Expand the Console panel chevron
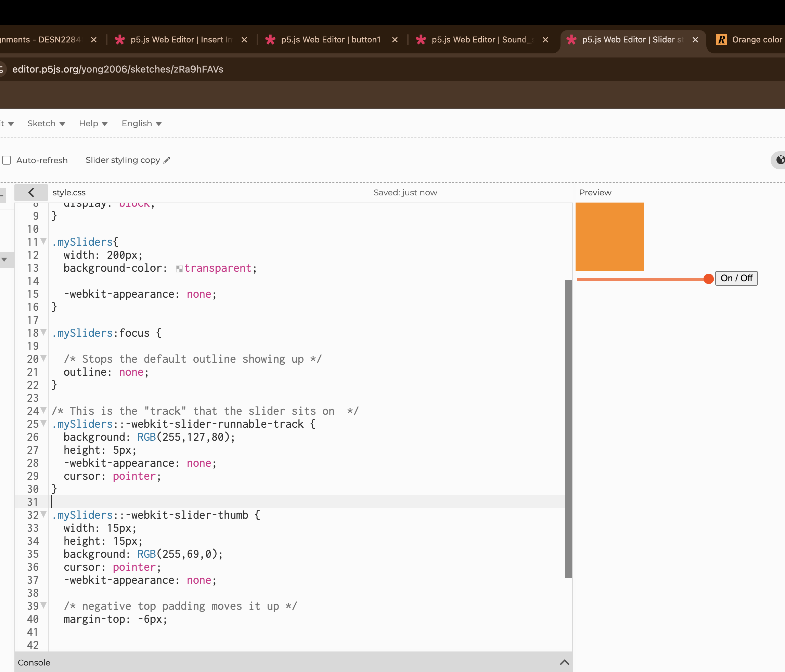The image size is (785, 672). pyautogui.click(x=565, y=662)
